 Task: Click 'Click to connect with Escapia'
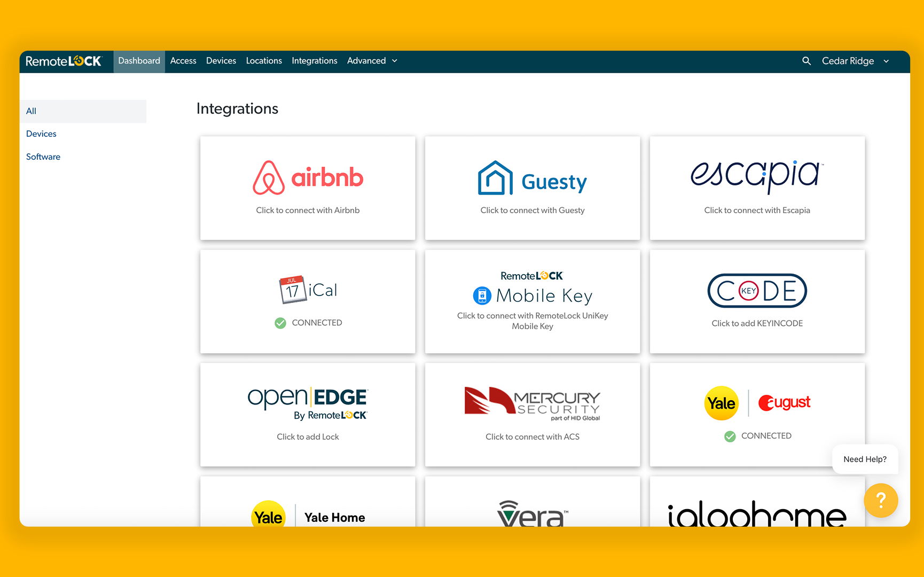pyautogui.click(x=757, y=210)
